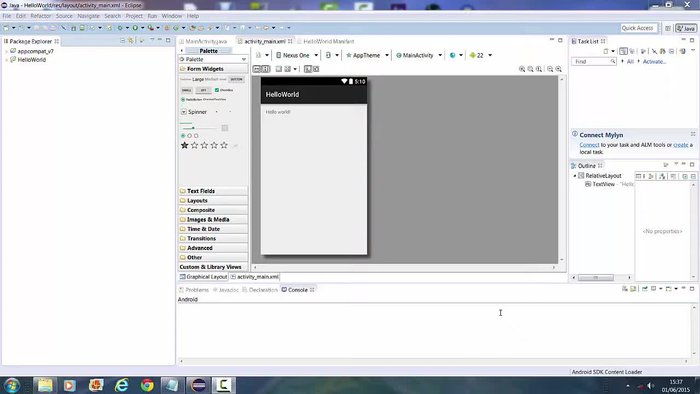Screen dimensions: 700x394
Task: Open Google Chrome from taskbar
Action: point(147,385)
